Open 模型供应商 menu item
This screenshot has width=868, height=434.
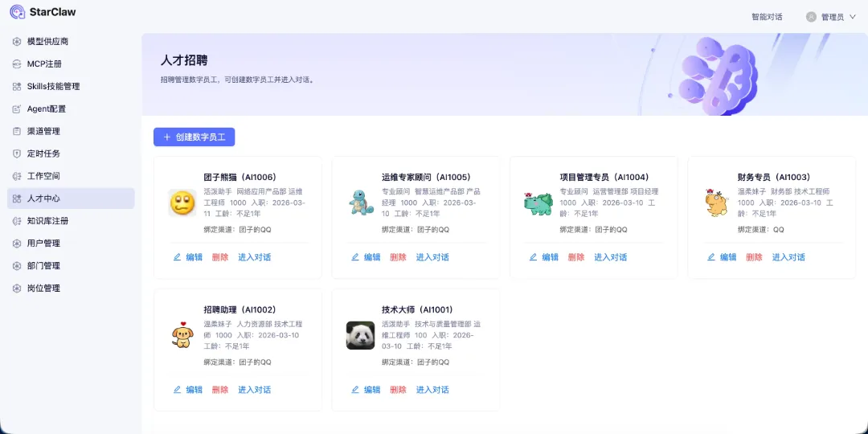point(71,42)
